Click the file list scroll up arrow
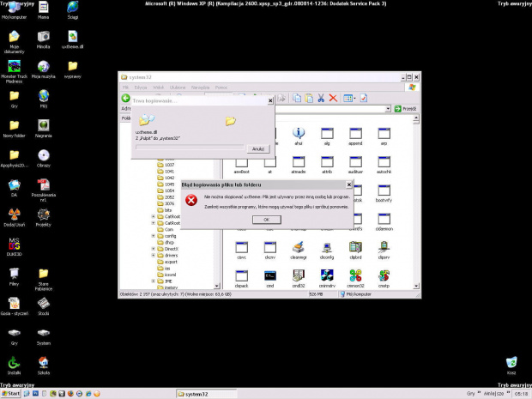The height and width of the screenshot is (399, 532). click(416, 118)
